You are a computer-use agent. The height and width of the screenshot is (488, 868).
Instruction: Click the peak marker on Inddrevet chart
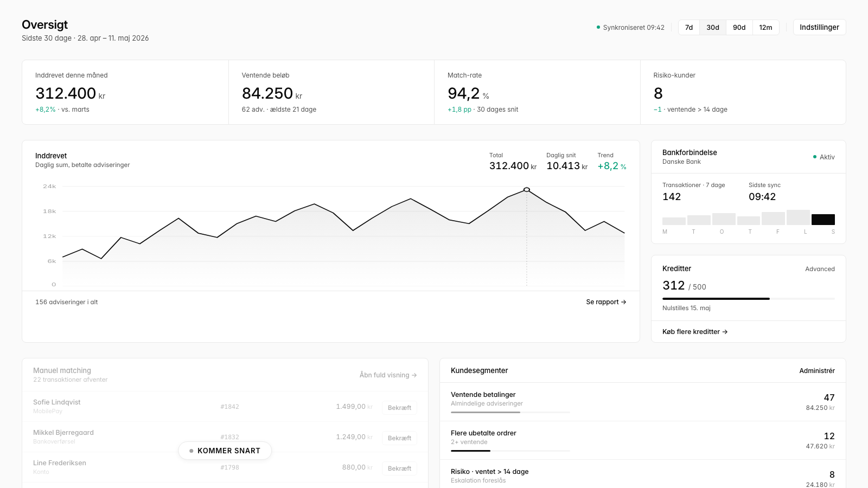coord(527,190)
